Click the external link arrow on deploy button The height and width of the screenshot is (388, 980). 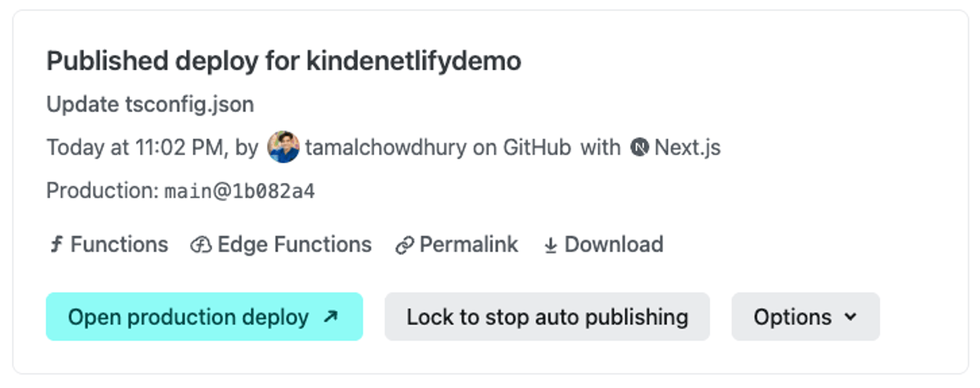tap(330, 316)
